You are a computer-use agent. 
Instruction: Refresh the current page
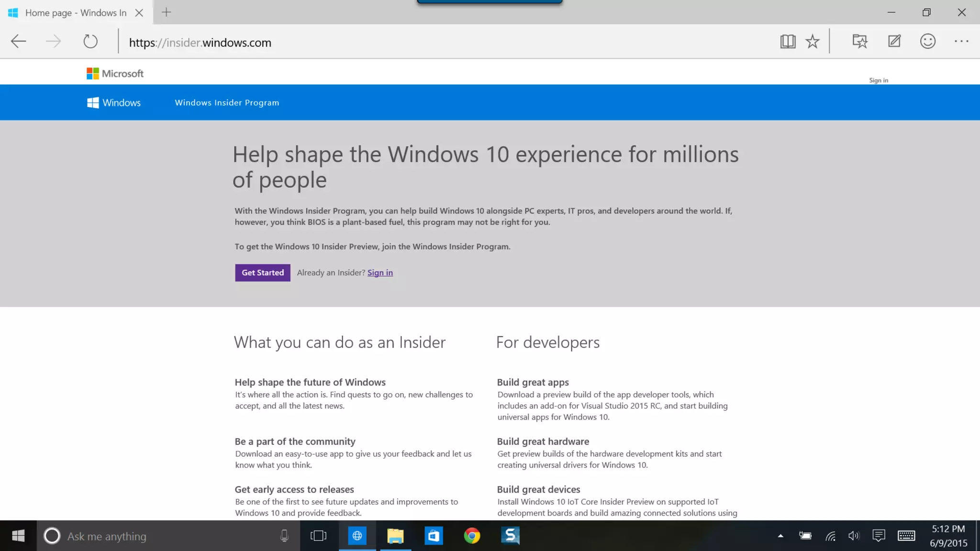pyautogui.click(x=90, y=42)
